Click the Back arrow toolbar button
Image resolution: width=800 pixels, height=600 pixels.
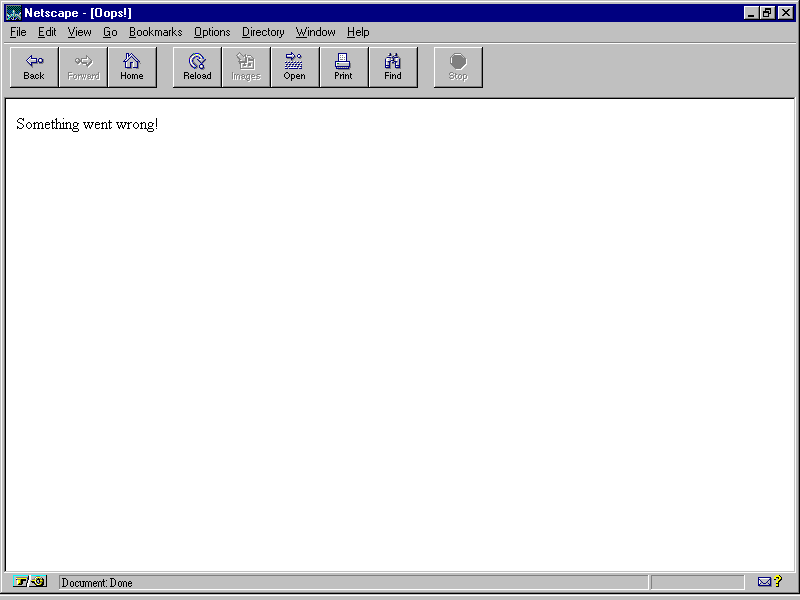pyautogui.click(x=34, y=67)
